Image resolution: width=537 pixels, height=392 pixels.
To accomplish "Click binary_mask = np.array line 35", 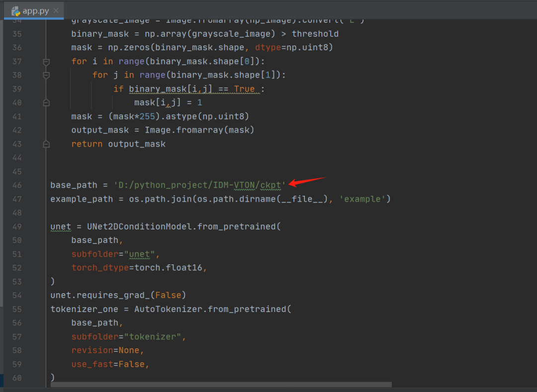I will (205, 34).
